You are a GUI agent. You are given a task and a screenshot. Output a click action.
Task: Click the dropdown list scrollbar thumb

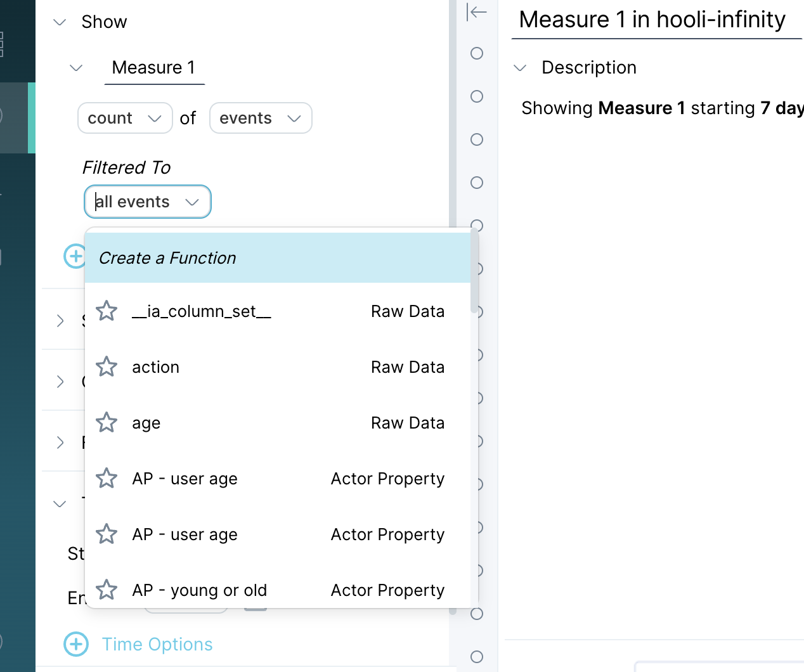474,273
